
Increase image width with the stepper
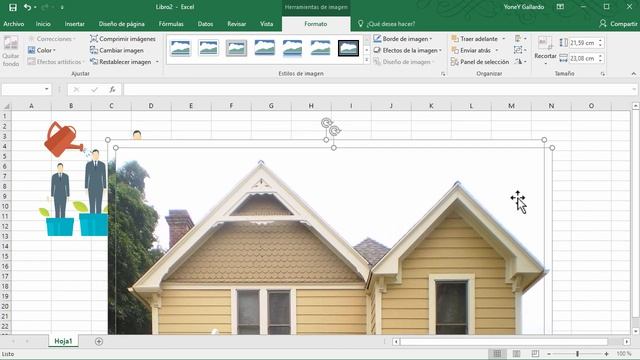pos(600,56)
